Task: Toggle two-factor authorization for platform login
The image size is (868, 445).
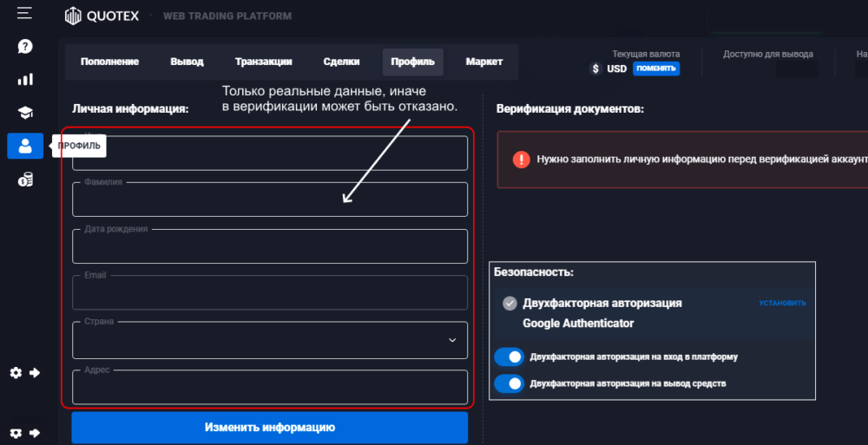Action: tap(509, 357)
